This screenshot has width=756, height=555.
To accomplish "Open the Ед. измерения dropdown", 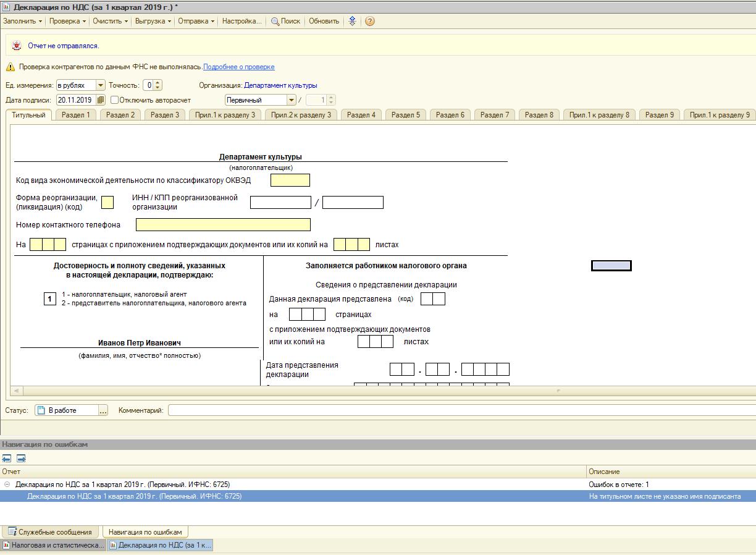I will 100,85.
